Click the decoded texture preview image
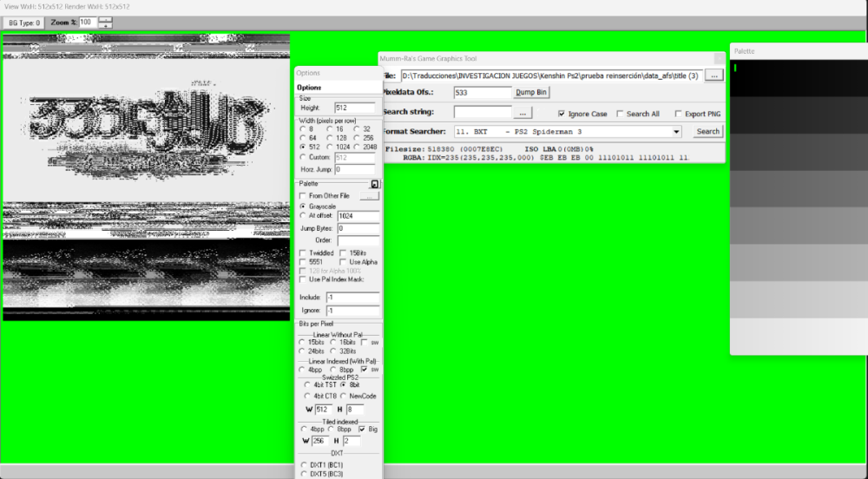The image size is (868, 479). (146, 178)
